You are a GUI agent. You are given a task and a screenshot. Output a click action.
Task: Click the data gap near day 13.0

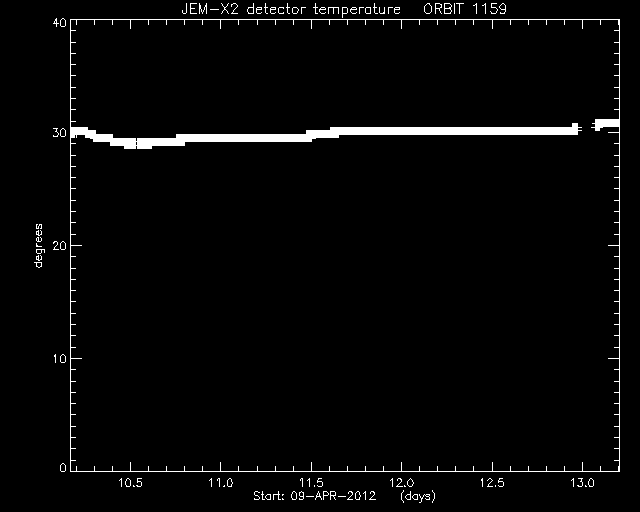(x=587, y=127)
